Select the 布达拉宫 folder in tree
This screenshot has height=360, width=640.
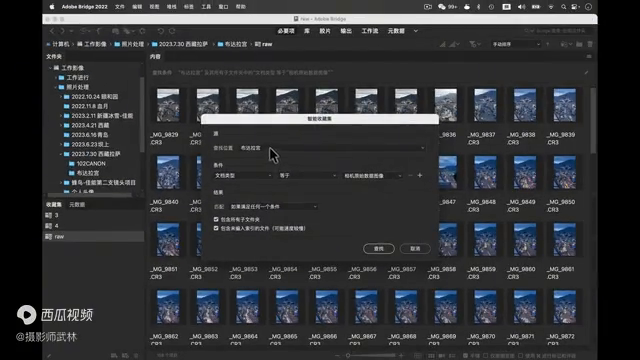coord(87,173)
